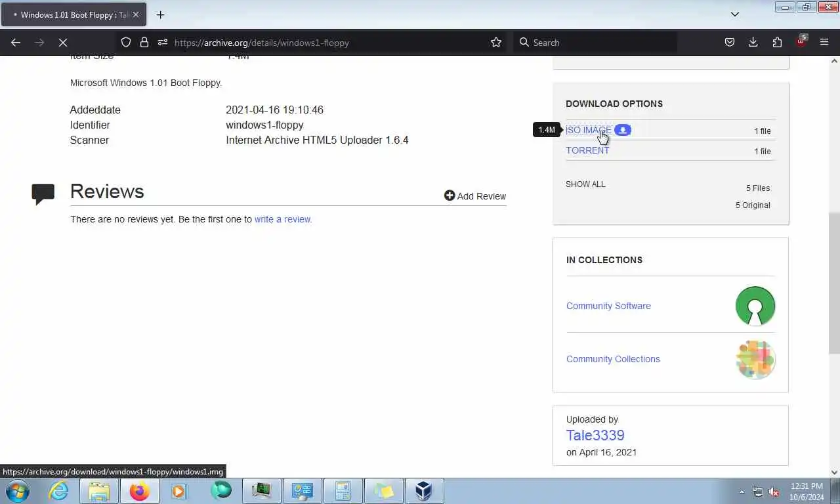Open Community Software collection
This screenshot has width=840, height=504.
click(608, 306)
